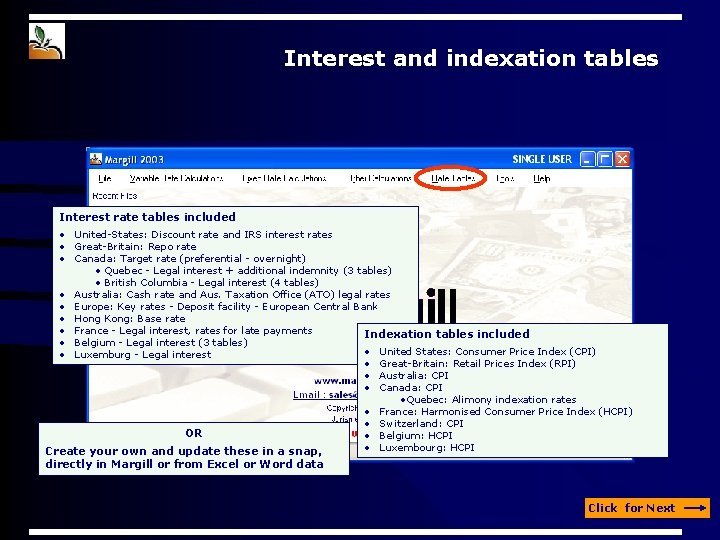Open the File menu in Margill
This screenshot has width=720, height=540.
pos(105,179)
